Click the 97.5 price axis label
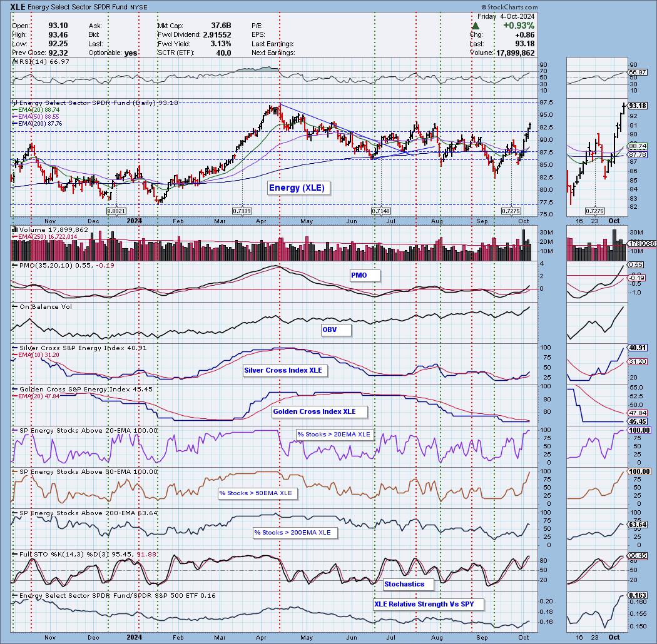The image size is (657, 644). (546, 103)
